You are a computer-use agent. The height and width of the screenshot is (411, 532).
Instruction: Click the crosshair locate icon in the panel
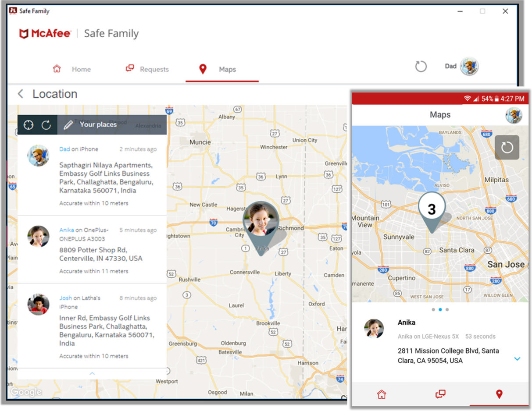point(29,125)
